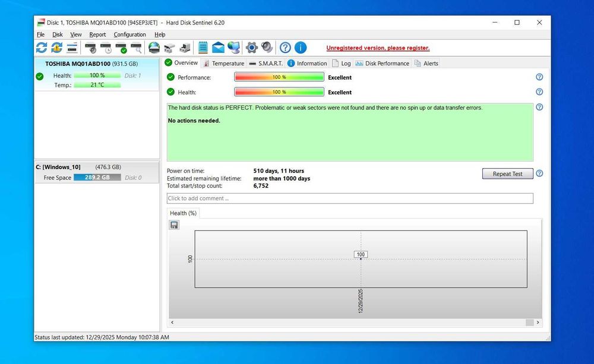The height and width of the screenshot is (364, 594).
Task: Click help icon beside Health row
Action: point(539,91)
